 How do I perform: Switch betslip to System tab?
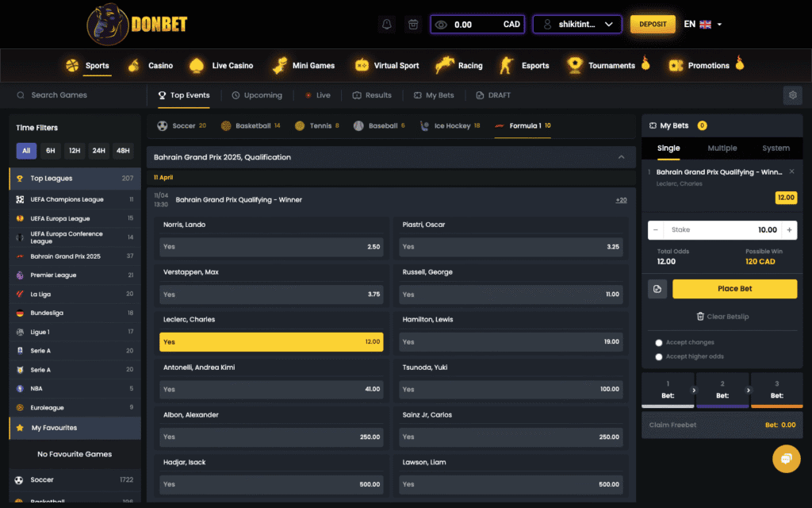[x=776, y=148]
